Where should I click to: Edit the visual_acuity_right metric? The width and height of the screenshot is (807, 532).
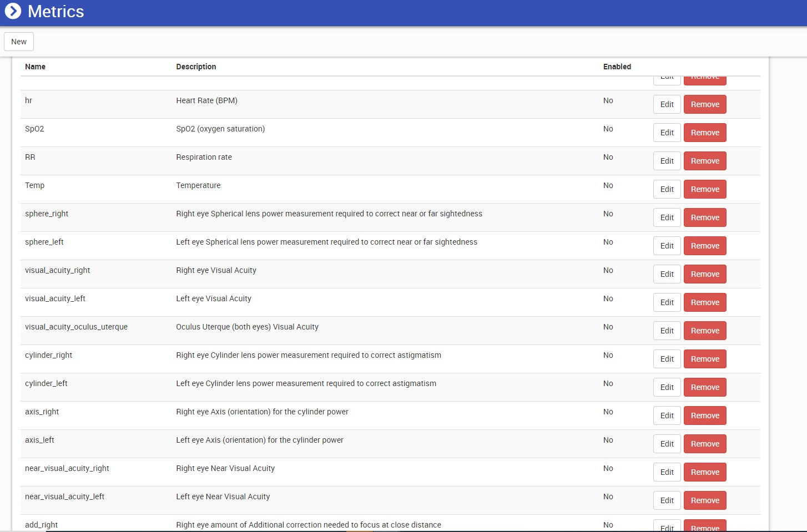[667, 274]
